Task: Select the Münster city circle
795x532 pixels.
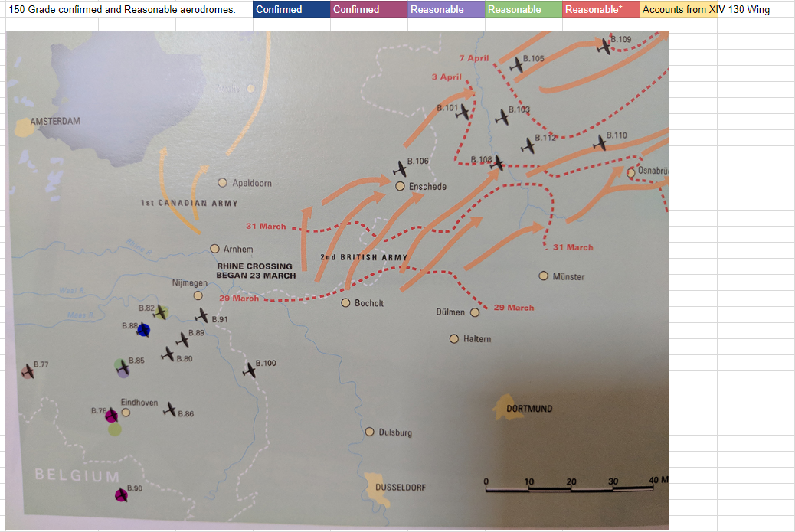Action: pyautogui.click(x=544, y=276)
